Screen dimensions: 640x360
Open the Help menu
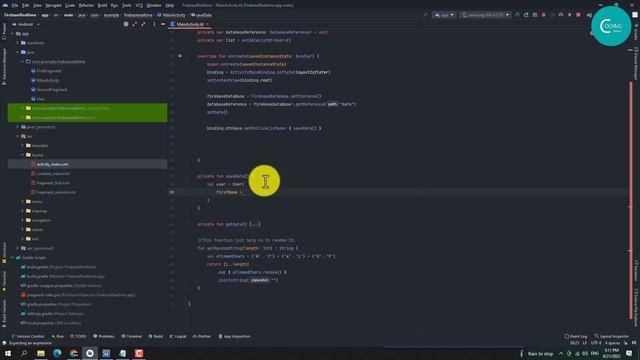click(170, 5)
